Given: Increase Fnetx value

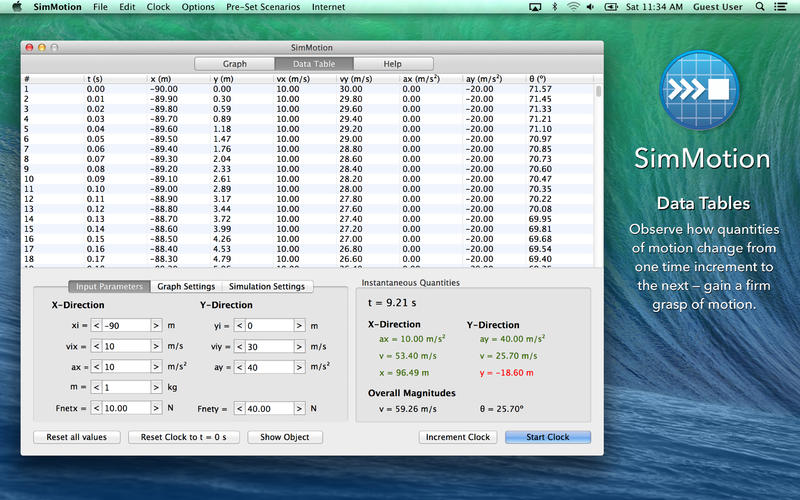Looking at the screenshot, I should coord(157,408).
